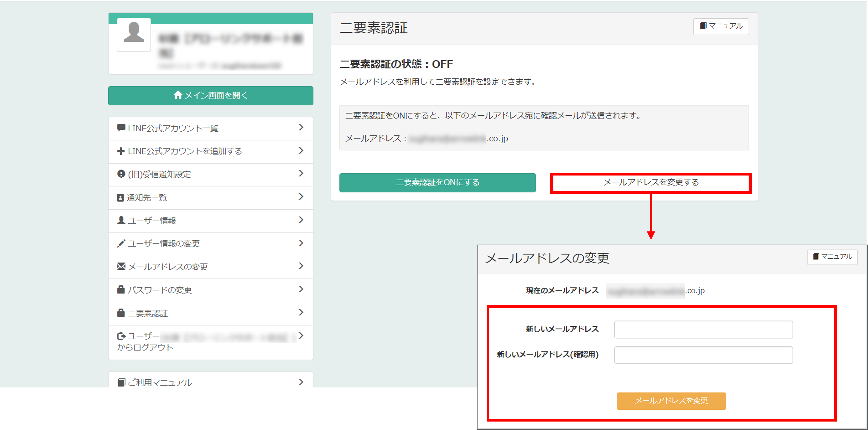The height and width of the screenshot is (430, 868).
Task: Open マニュアル in メールアドレスの変更 header
Action: [x=832, y=257]
